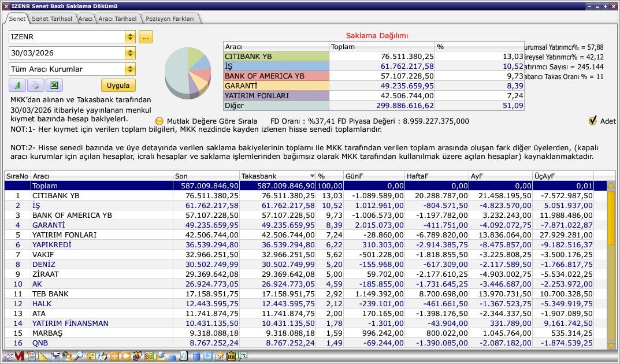Image resolution: width=620 pixels, height=364 pixels.
Task: Export table with the Excel icon
Action: coord(54,86)
